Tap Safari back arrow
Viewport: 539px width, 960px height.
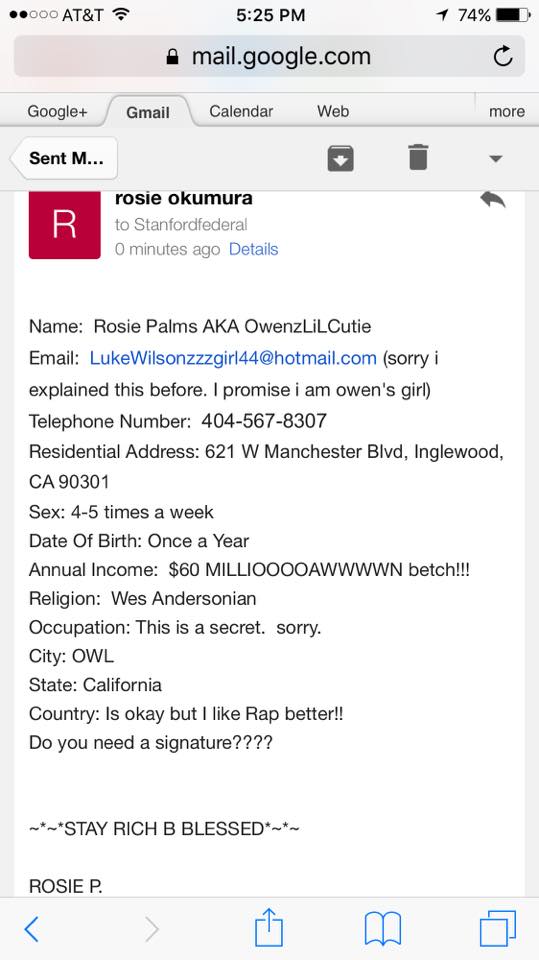point(31,929)
